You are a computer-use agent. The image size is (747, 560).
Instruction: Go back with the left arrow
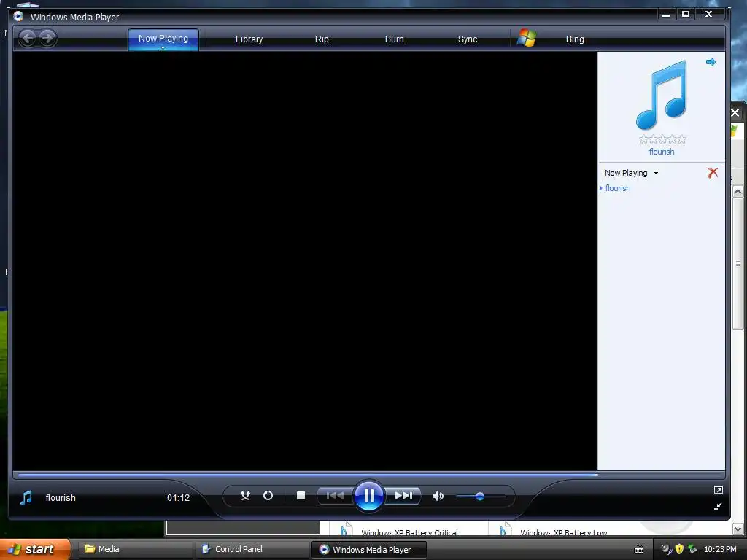(x=28, y=38)
